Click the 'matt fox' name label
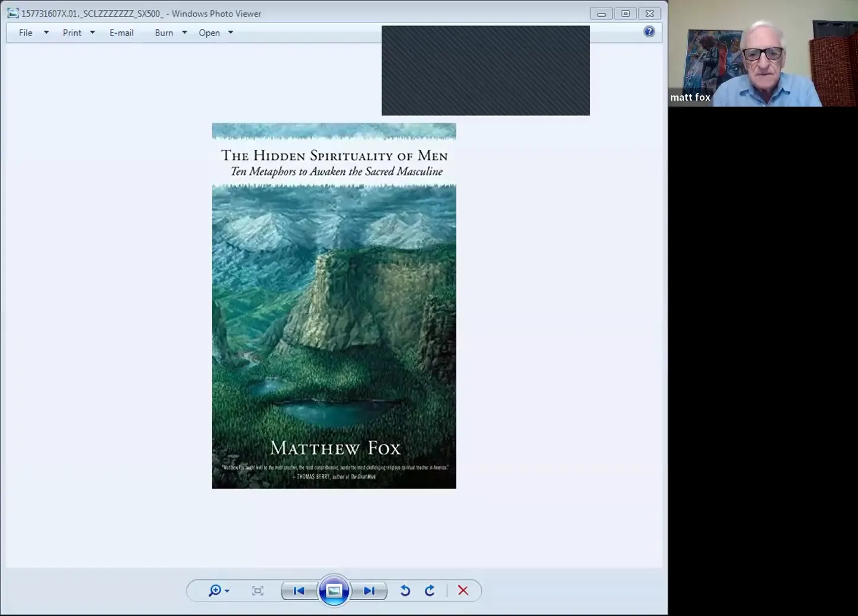858x616 pixels. [690, 97]
